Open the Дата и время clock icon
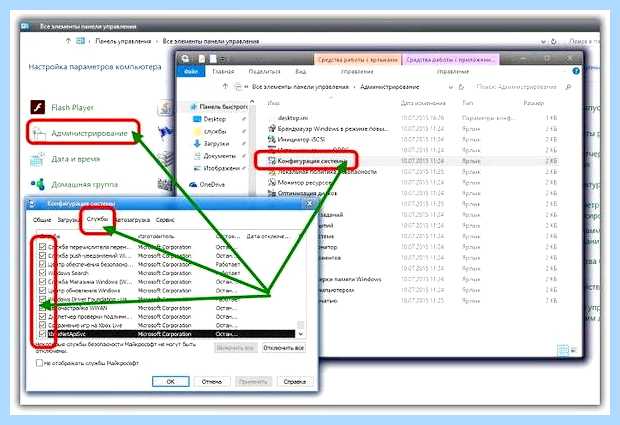 tap(37, 159)
